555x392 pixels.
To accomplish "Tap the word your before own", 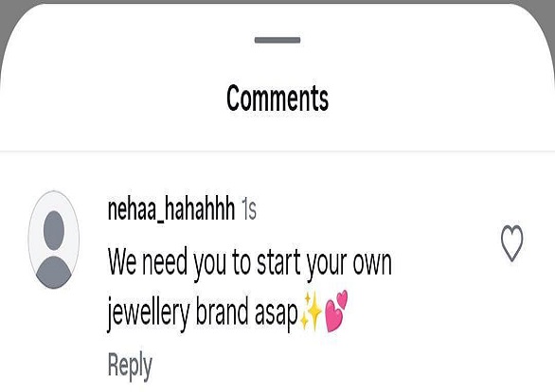I will [327, 267].
